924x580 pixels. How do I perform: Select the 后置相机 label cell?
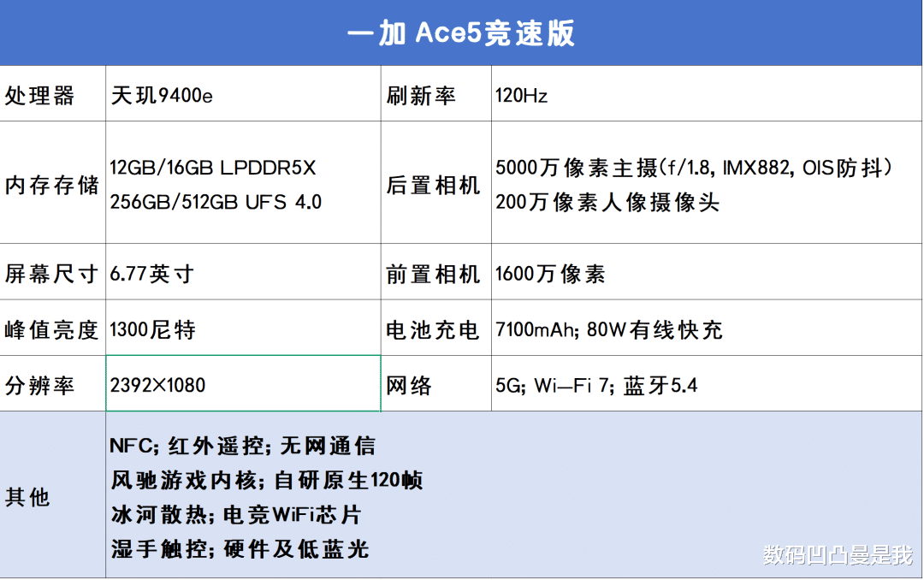436,183
